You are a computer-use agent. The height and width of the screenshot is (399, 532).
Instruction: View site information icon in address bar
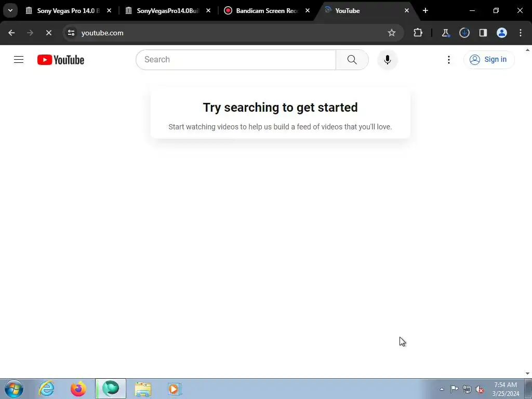71,33
